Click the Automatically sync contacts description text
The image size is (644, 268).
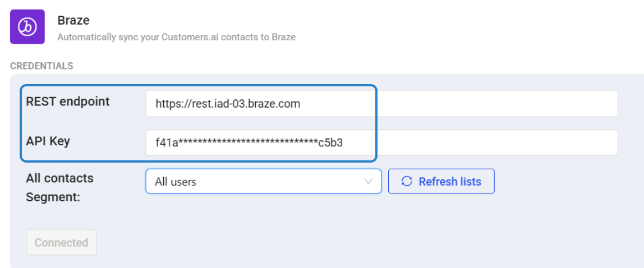pos(177,38)
